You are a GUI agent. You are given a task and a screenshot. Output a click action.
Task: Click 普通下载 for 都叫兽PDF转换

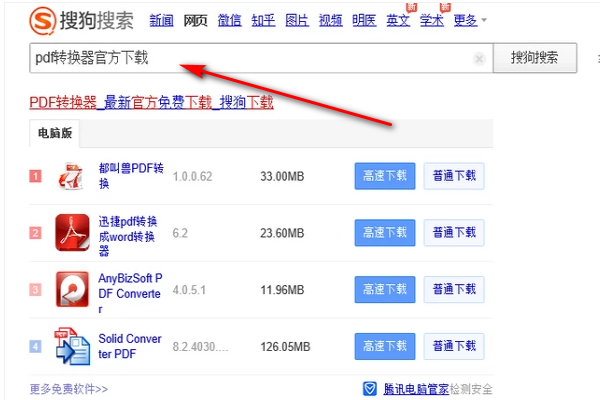coord(454,176)
